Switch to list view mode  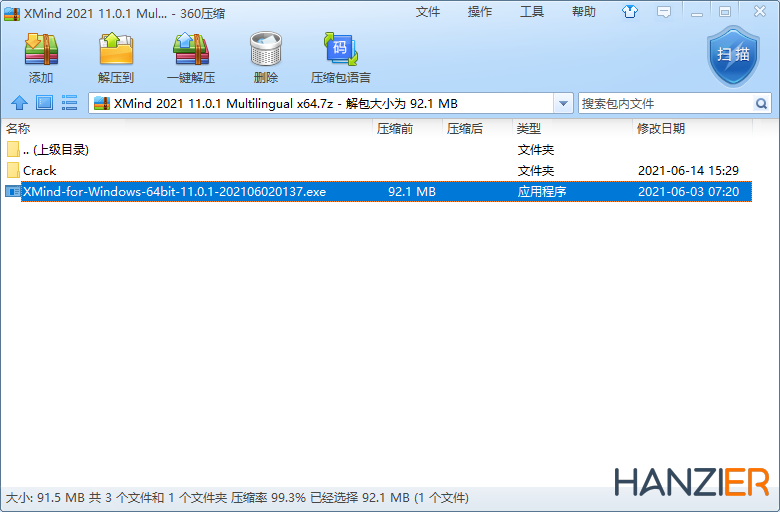(69, 103)
